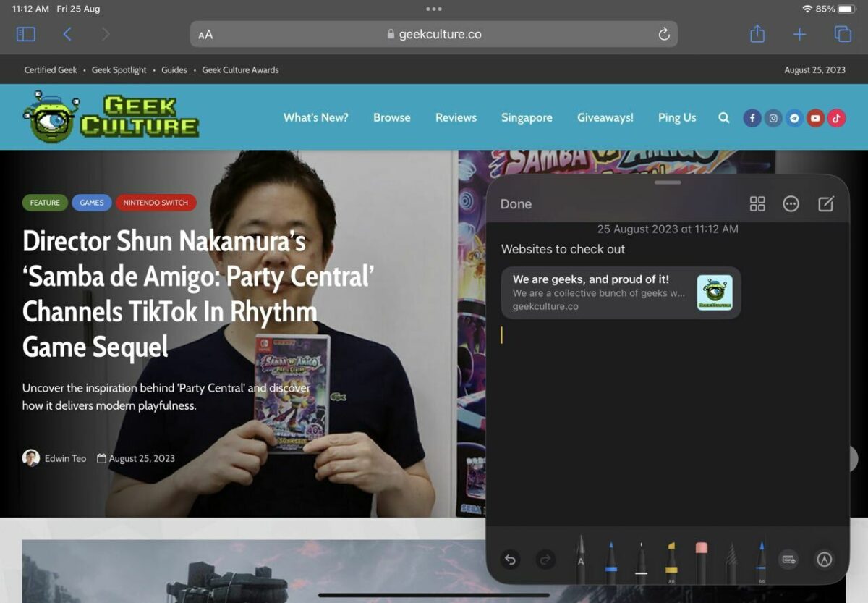Select the blue pen tool
Image resolution: width=868 pixels, height=603 pixels.
[611, 561]
